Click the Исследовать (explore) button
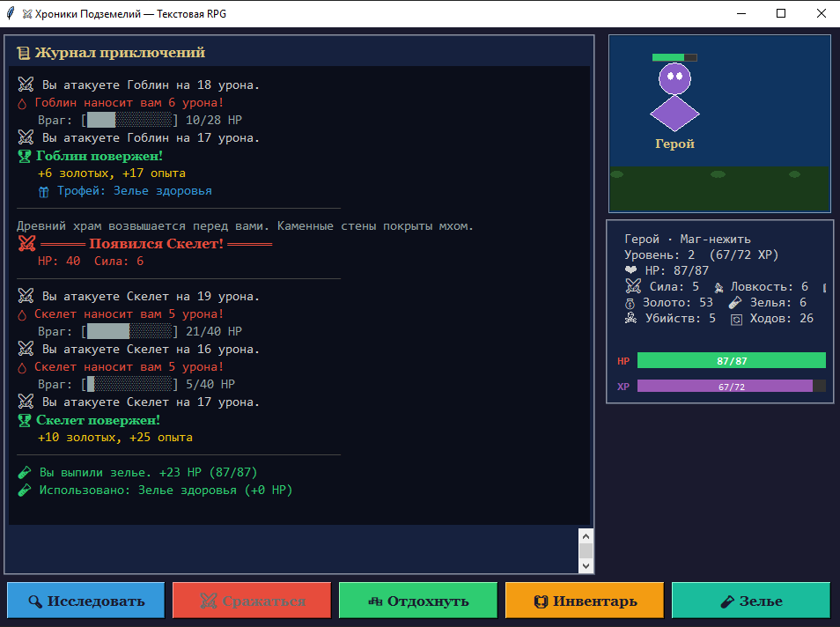The width and height of the screenshot is (840, 627). (x=85, y=601)
